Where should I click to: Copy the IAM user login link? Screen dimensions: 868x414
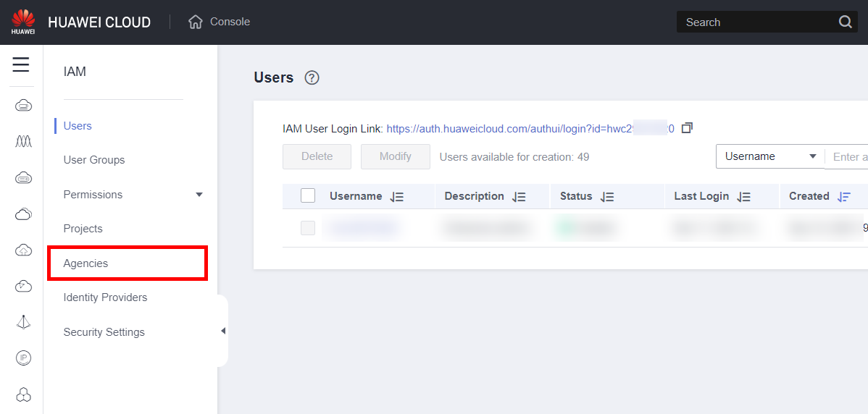pyautogui.click(x=688, y=128)
